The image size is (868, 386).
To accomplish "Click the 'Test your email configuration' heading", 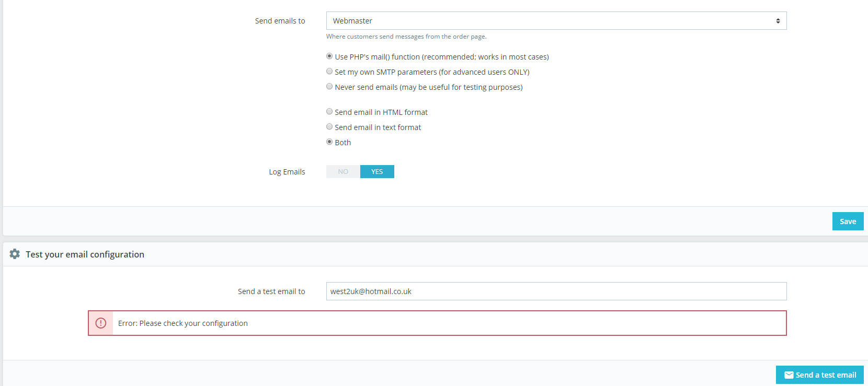I will pyautogui.click(x=85, y=254).
